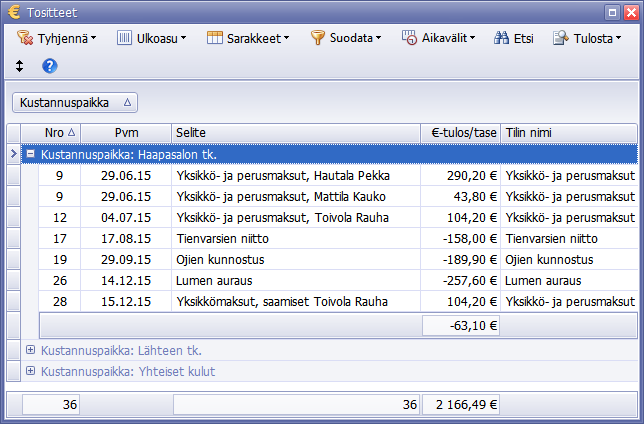The image size is (644, 424).
Task: Click the amount 43,80 €
Action: tap(475, 197)
